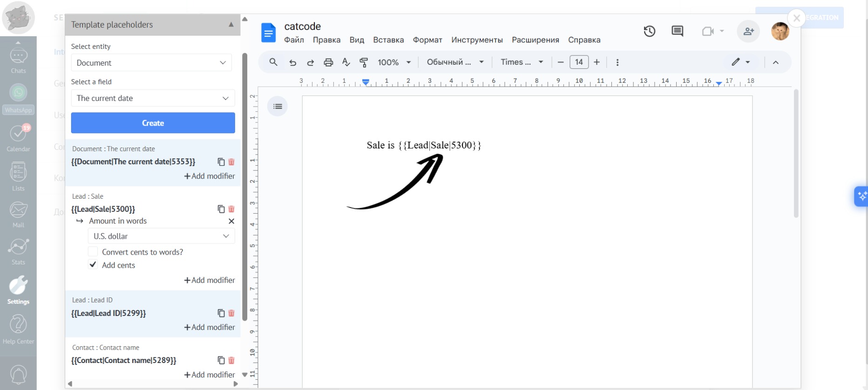
Task: Show document outline icon
Action: (278, 107)
